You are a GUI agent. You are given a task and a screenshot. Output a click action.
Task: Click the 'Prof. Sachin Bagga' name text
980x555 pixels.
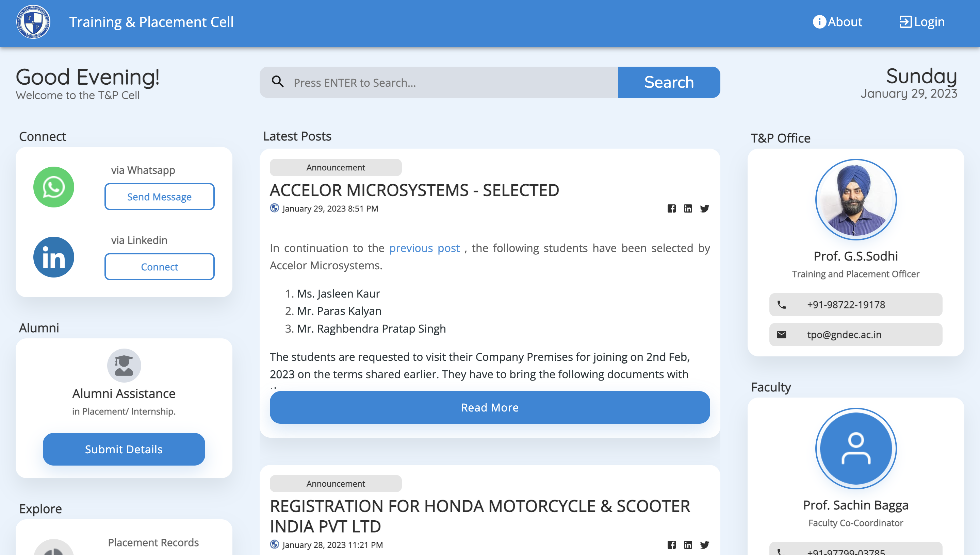[856, 505]
